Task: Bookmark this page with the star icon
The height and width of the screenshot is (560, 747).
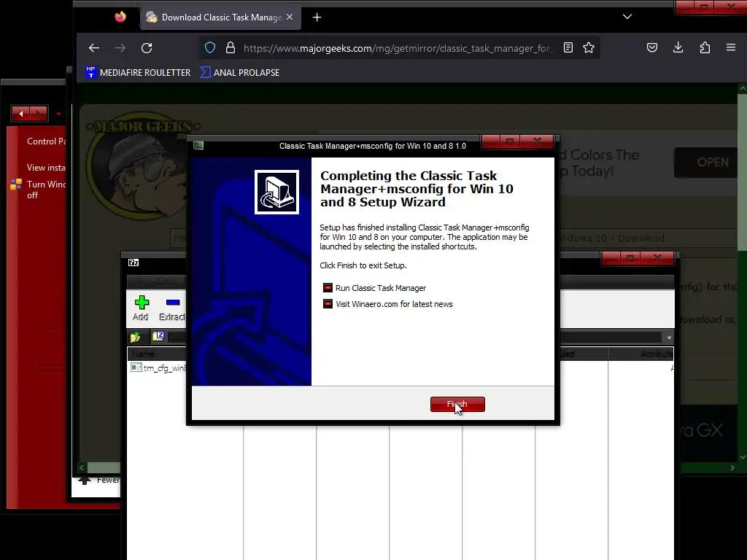Action: pos(589,47)
